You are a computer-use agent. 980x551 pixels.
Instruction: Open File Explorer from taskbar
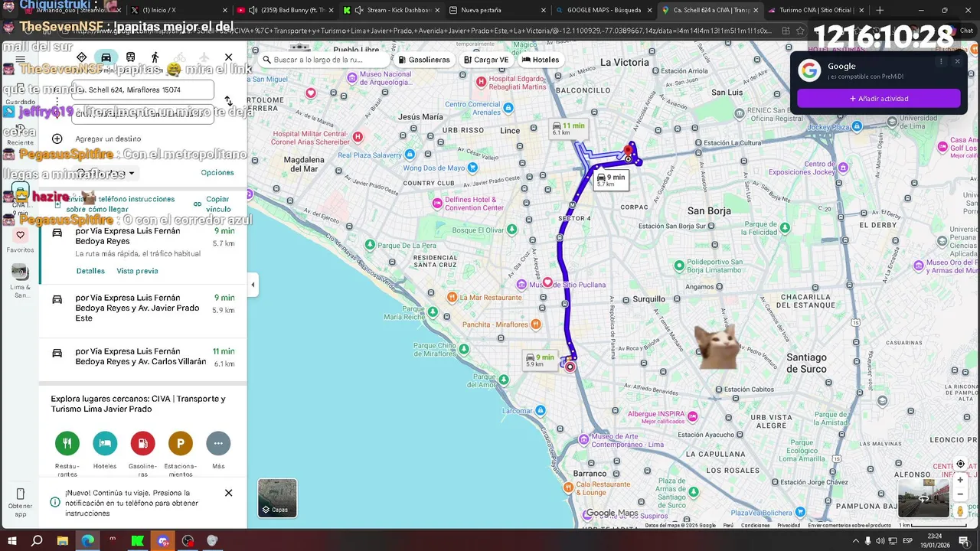click(63, 540)
